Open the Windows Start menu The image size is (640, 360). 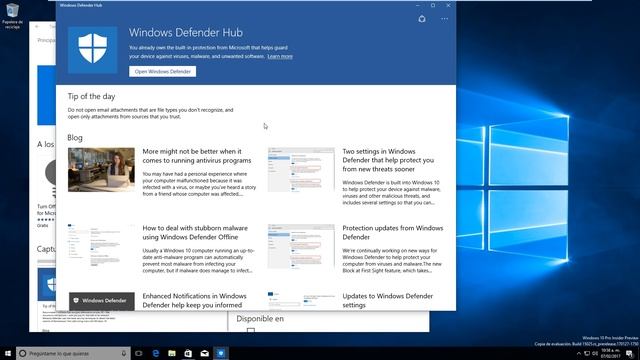[x=8, y=353]
